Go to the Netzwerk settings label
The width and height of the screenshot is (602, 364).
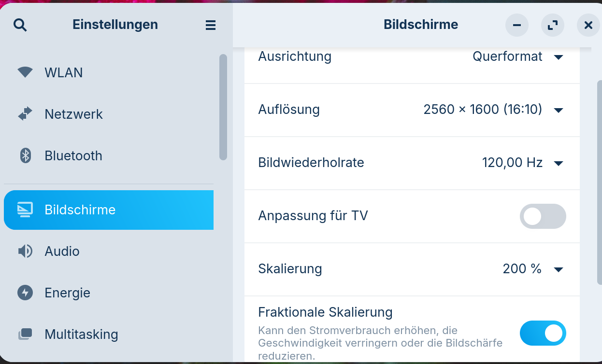73,114
